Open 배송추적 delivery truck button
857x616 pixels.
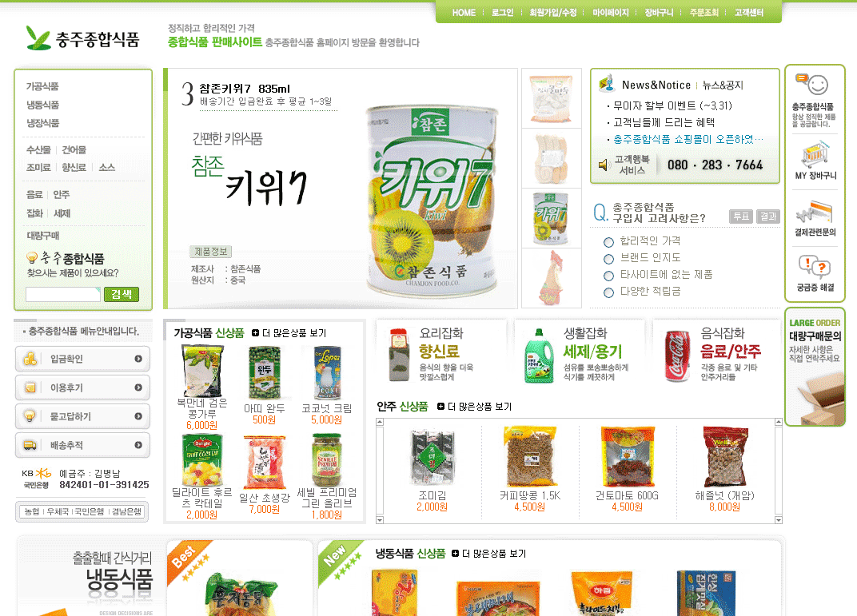82,445
